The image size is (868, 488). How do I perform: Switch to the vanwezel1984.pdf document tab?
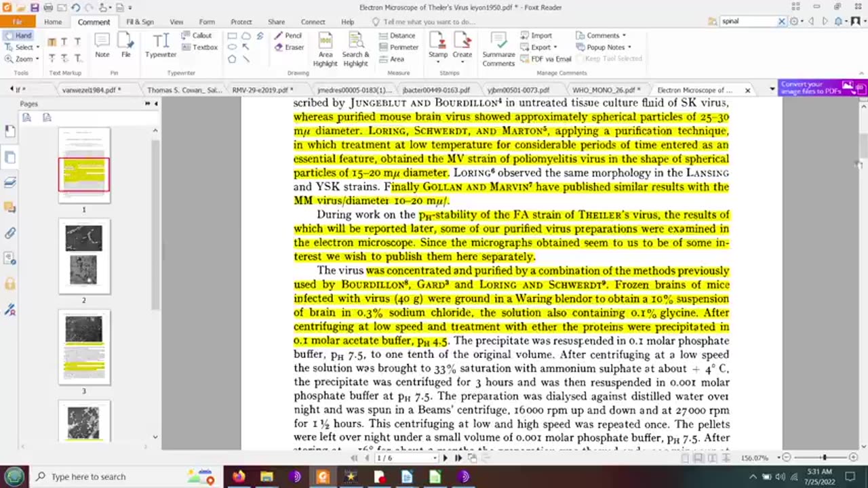(91, 89)
